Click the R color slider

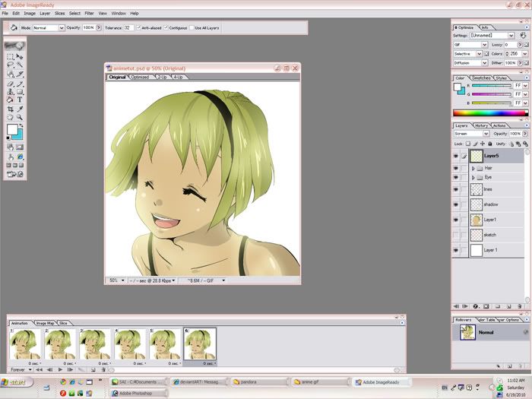[492, 86]
